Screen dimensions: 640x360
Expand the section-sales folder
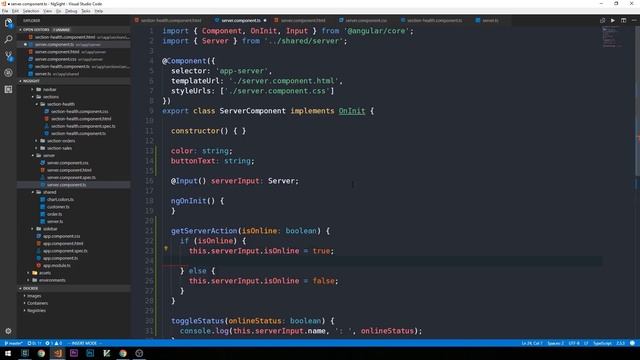tap(59, 148)
